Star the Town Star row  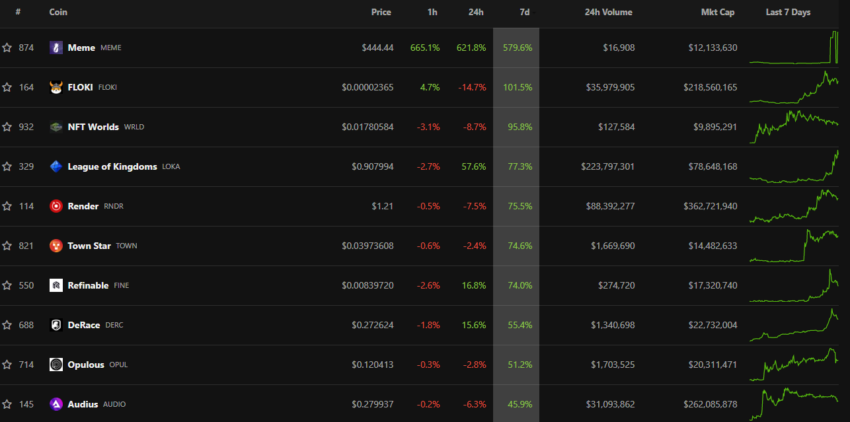(x=7, y=246)
